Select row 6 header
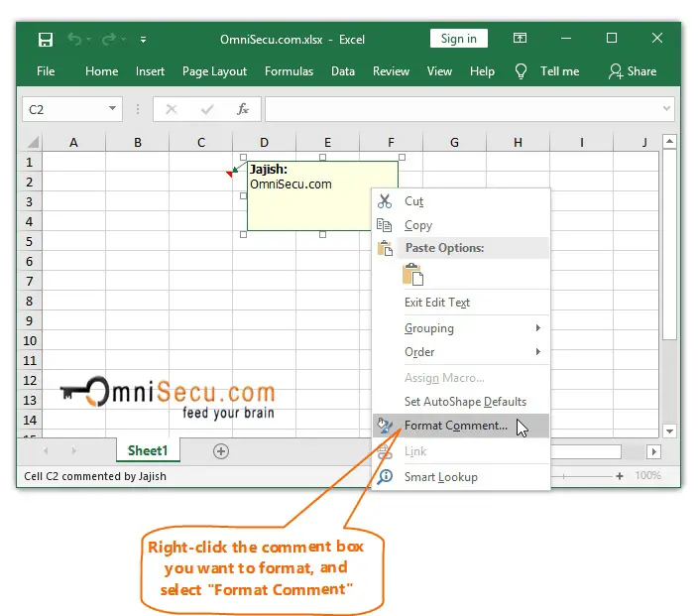Screen dimensions: 698x616 click(x=30, y=261)
